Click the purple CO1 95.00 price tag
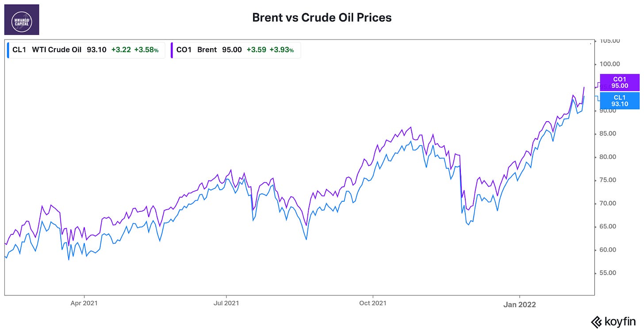This screenshot has width=644, height=333. coord(620,83)
